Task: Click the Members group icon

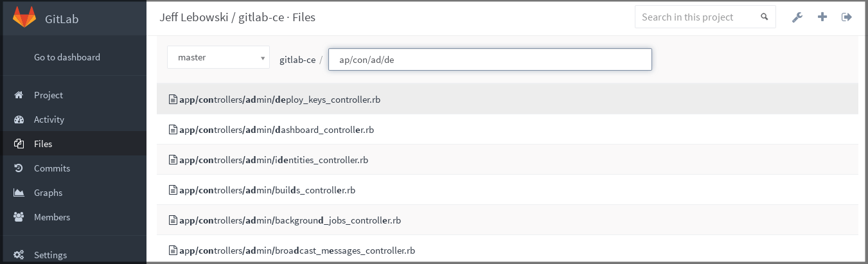Action: point(19,217)
